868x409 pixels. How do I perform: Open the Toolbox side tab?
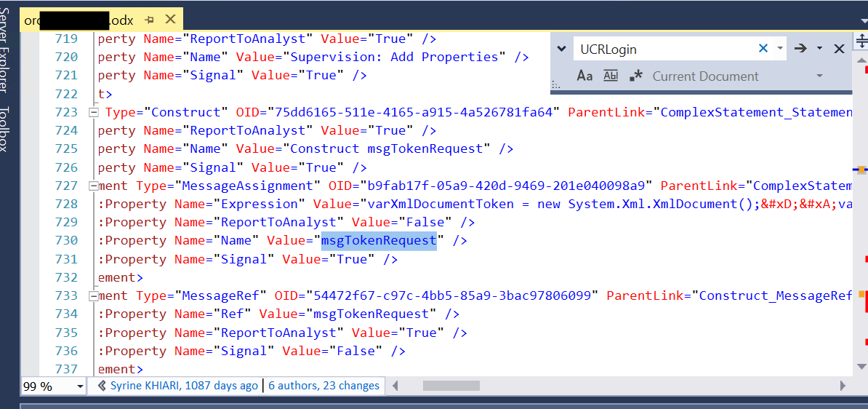coord(7,129)
